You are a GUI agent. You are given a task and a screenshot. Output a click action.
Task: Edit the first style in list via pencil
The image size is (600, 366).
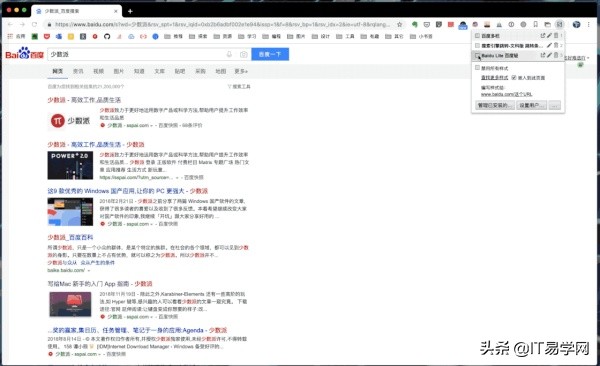[x=549, y=35]
